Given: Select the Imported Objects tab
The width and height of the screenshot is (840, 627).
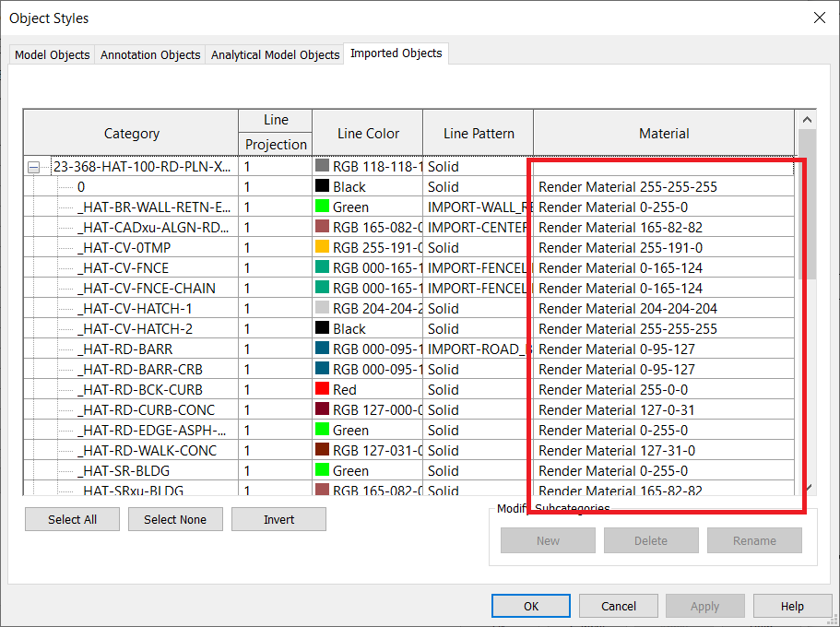Looking at the screenshot, I should [x=396, y=53].
